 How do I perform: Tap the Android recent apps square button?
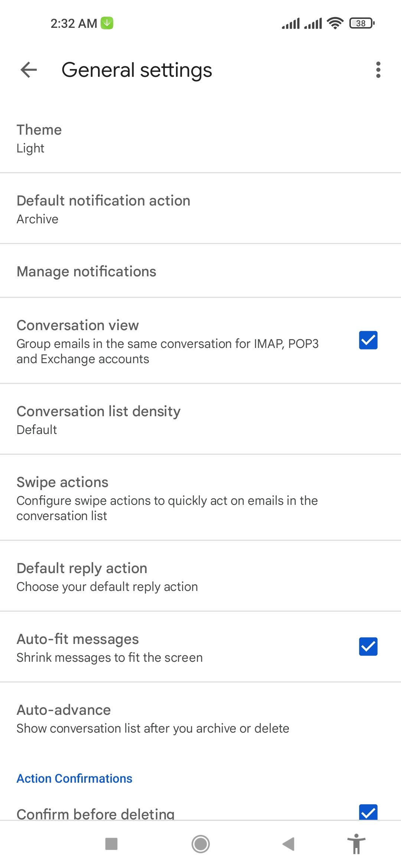coord(111,844)
